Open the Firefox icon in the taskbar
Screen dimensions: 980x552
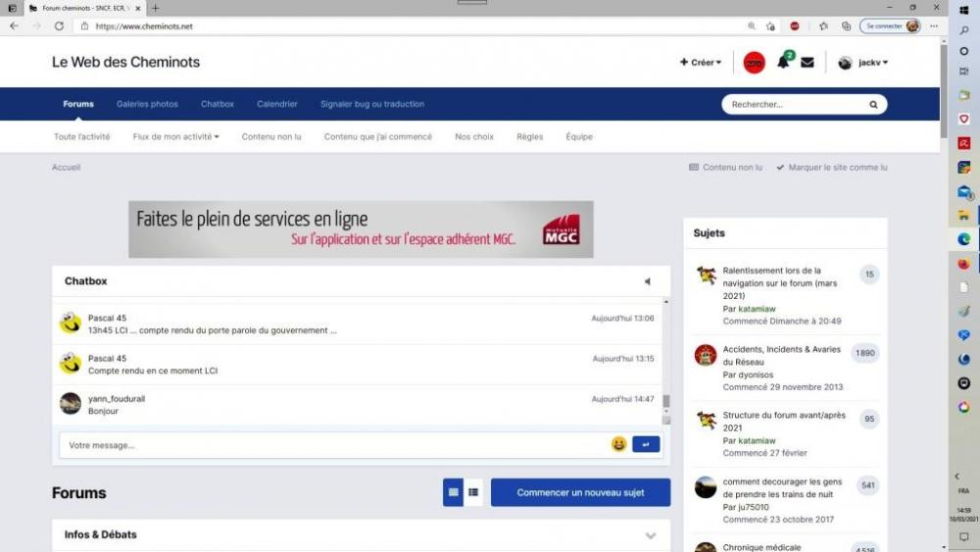point(963,264)
